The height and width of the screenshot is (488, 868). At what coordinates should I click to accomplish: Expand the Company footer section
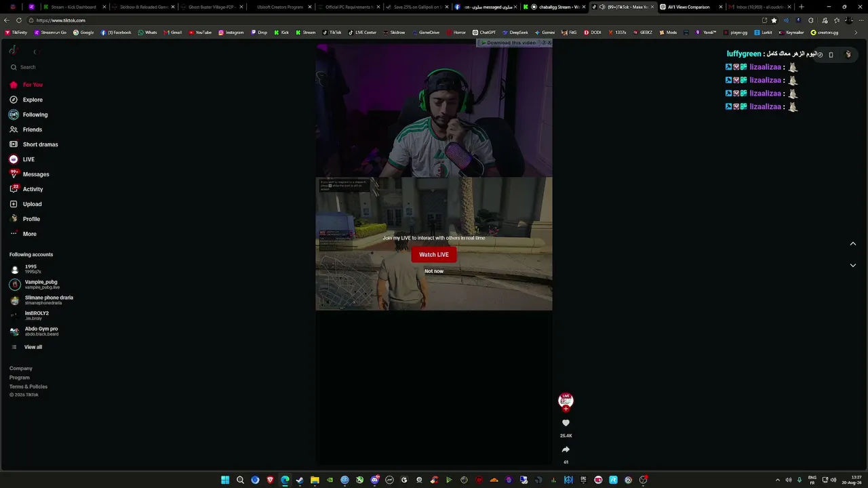pos(21,369)
